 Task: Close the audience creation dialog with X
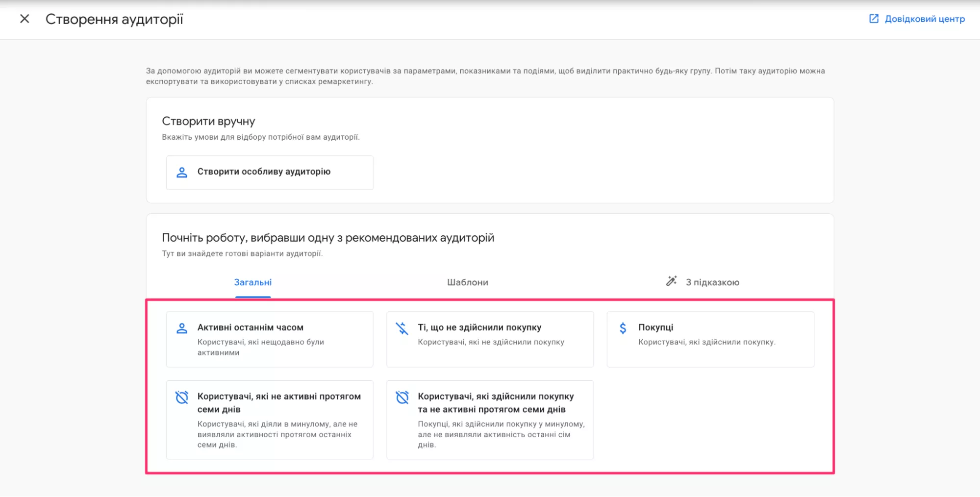tap(25, 19)
